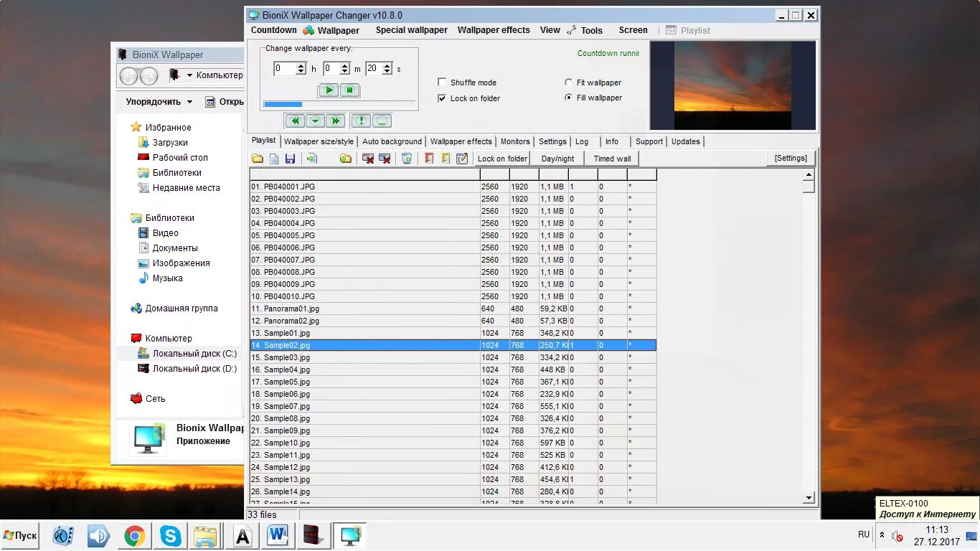Switch to Monitors tab
This screenshot has width=980, height=551.
tap(515, 141)
